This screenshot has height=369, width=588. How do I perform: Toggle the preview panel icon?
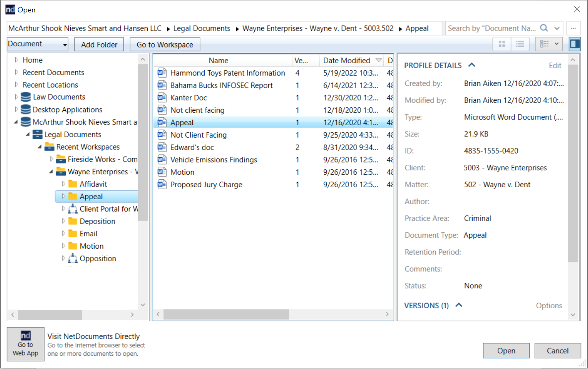(575, 44)
